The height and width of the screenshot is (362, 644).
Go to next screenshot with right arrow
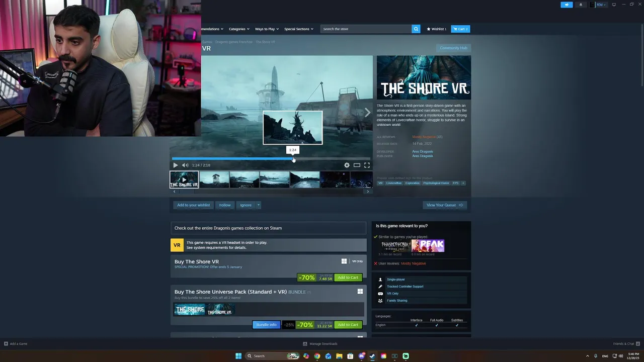(367, 113)
